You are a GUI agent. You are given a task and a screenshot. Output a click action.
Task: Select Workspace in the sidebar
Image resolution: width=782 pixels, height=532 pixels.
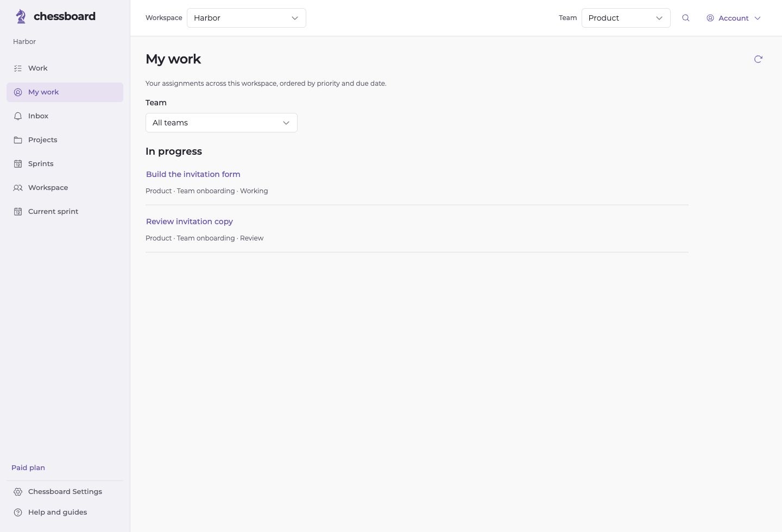point(65,188)
